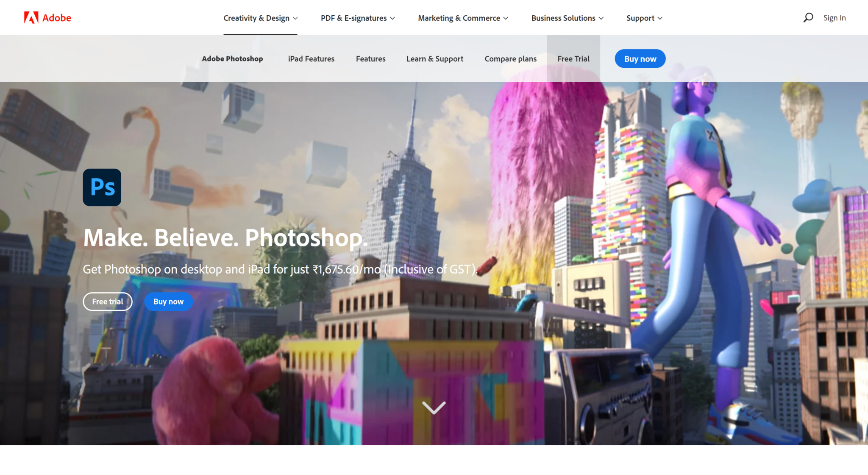Expand the PDF & E-signatures dropdown
The image size is (868, 475).
click(x=357, y=18)
